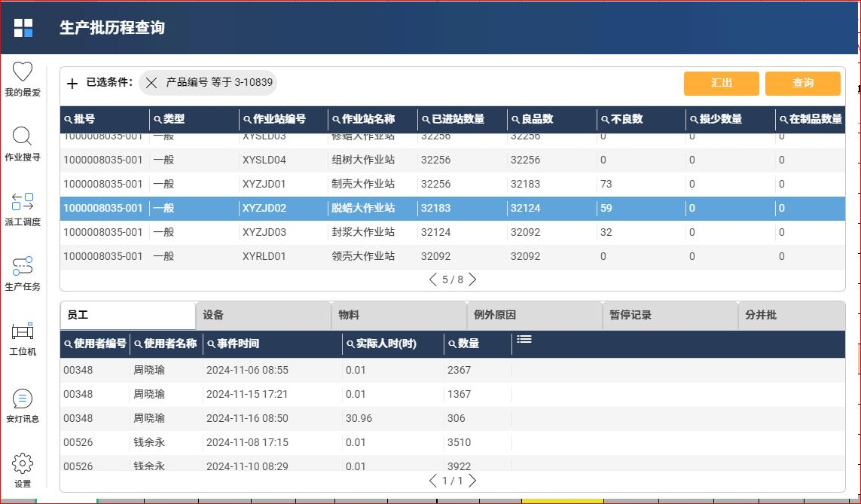Click the 查询 query button

coord(802,84)
